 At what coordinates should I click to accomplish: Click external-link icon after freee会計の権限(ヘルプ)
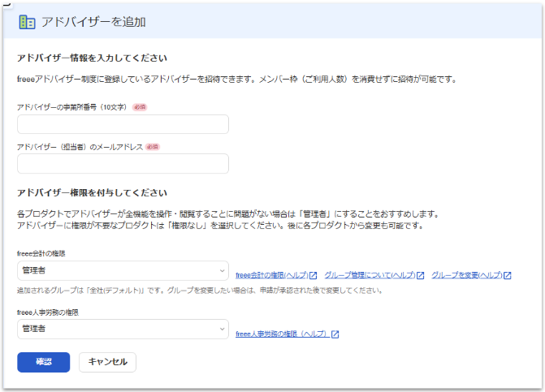(x=314, y=275)
